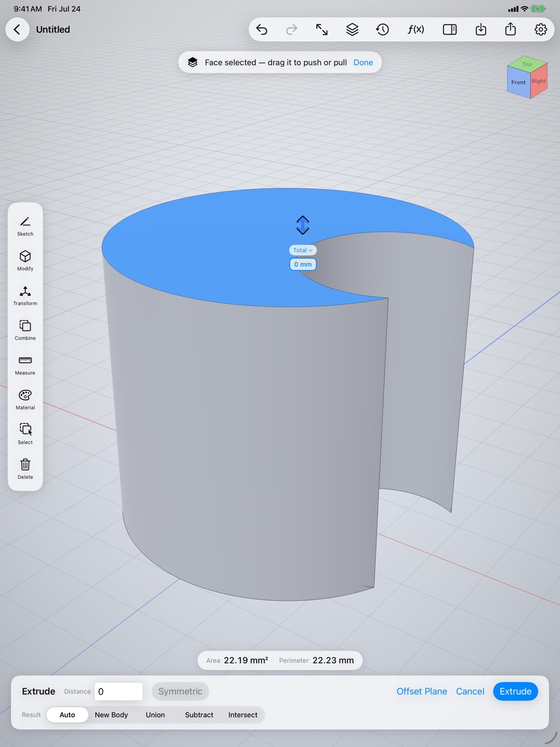Toggle the sidebar panel icon

click(450, 29)
